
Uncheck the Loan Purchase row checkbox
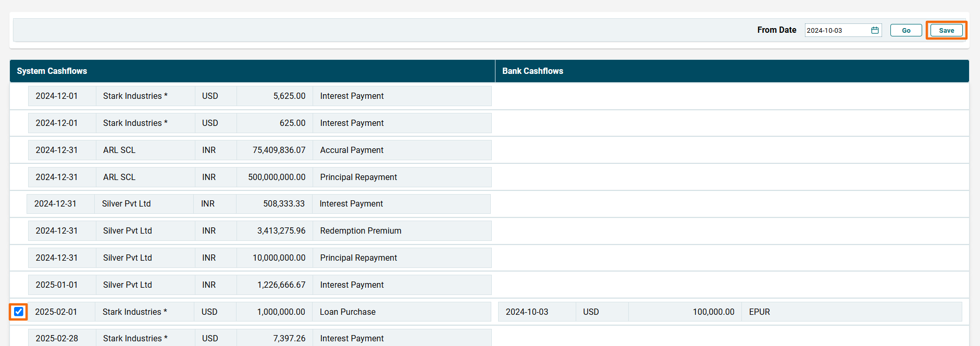(19, 312)
